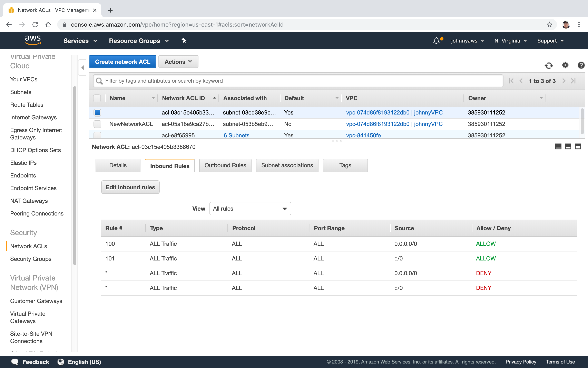
Task: Click the AWS logo home icon
Action: 33,40
